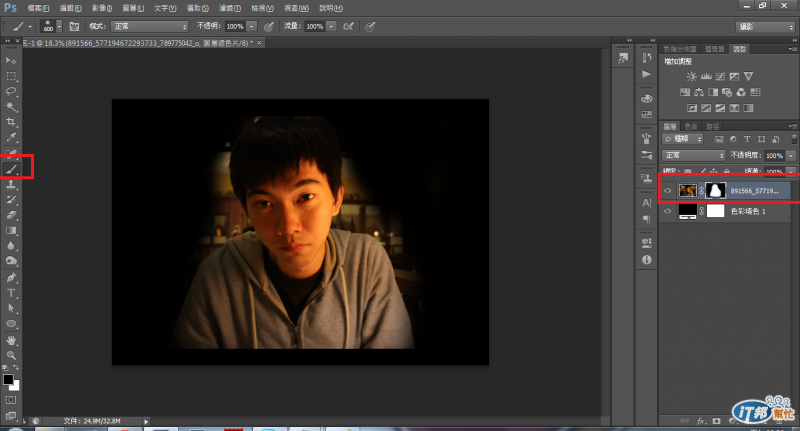Open the 流量 flow slider arrow
Viewport: 800px width, 431px height.
pos(332,27)
